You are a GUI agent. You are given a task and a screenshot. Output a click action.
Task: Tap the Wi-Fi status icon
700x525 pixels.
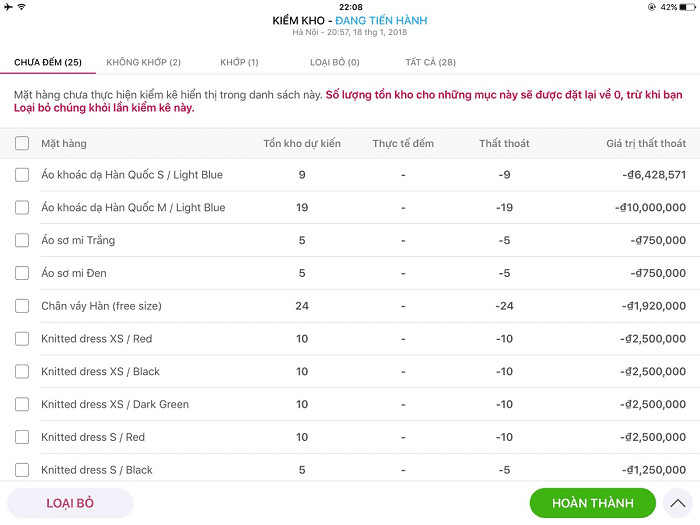pyautogui.click(x=22, y=7)
